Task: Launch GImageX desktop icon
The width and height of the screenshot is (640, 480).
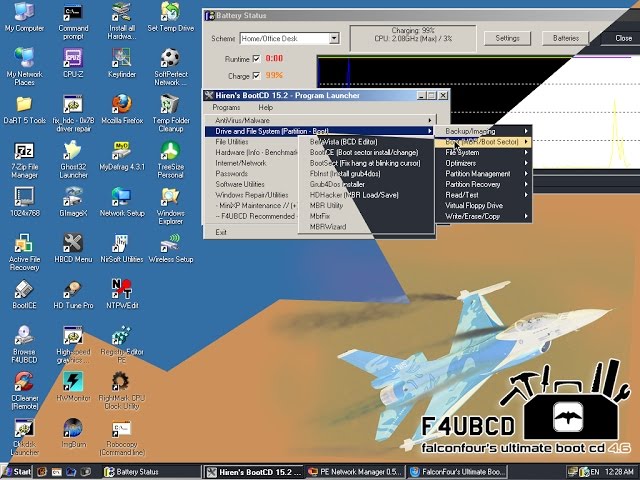Action: coord(73,202)
